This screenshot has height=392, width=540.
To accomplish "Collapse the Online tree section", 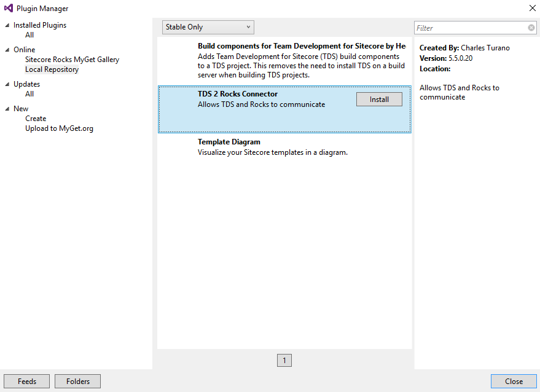I will pyautogui.click(x=7, y=50).
